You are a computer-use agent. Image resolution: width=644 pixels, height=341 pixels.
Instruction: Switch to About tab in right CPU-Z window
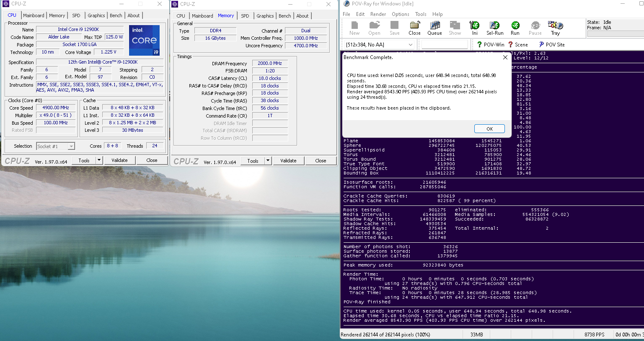coord(303,16)
